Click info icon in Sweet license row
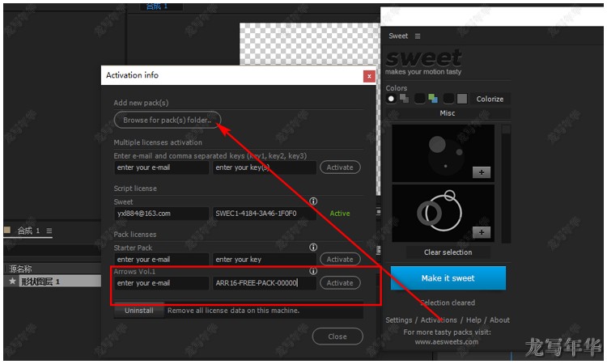This screenshot has width=607, height=364. pos(313,201)
